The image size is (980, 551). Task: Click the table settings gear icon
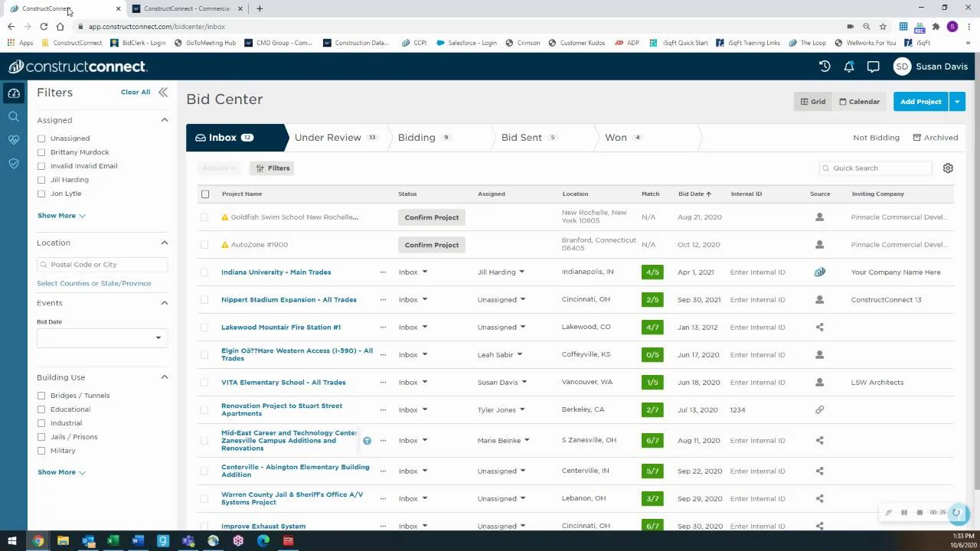948,168
